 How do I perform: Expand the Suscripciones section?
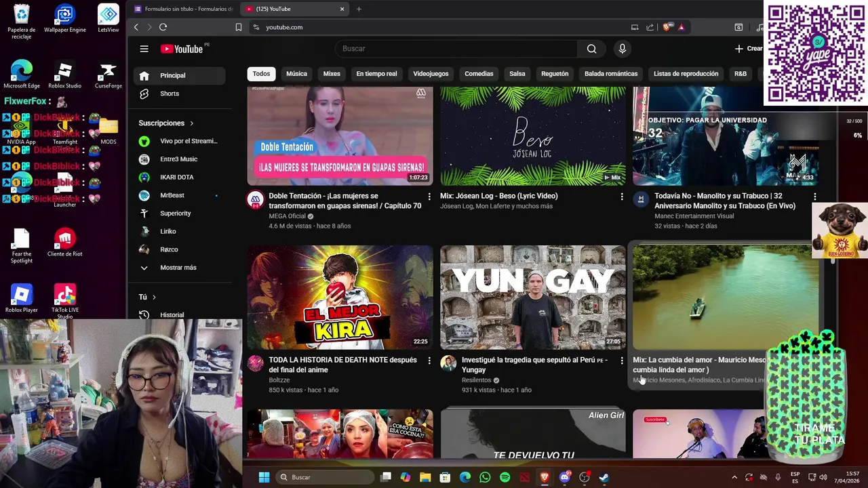pos(166,123)
